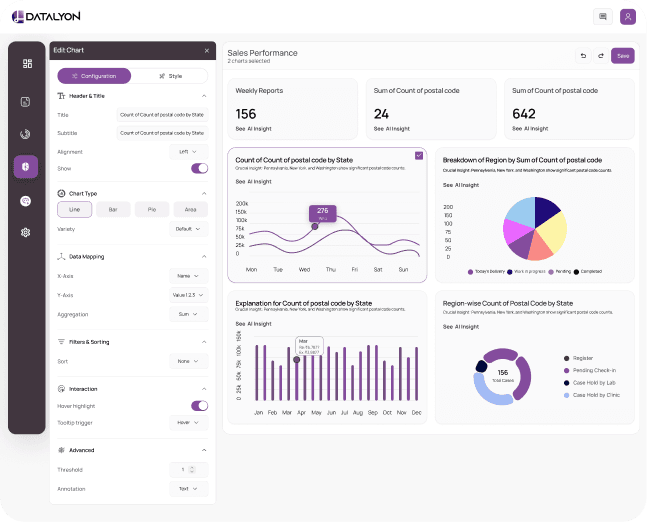This screenshot has height=522, width=647.
Task: Click the Register legend dot
Action: 567,358
